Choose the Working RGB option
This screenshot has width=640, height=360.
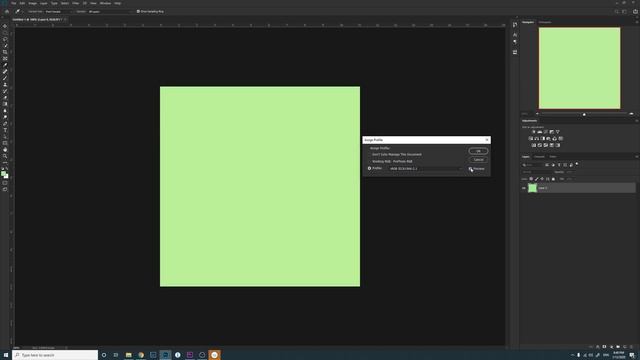coord(391,161)
